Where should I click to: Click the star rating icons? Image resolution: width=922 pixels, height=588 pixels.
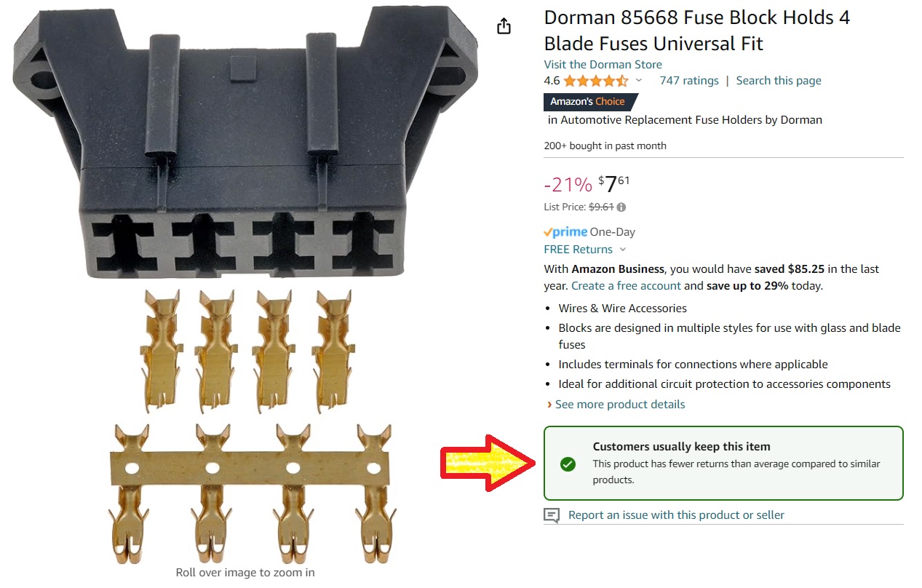595,81
